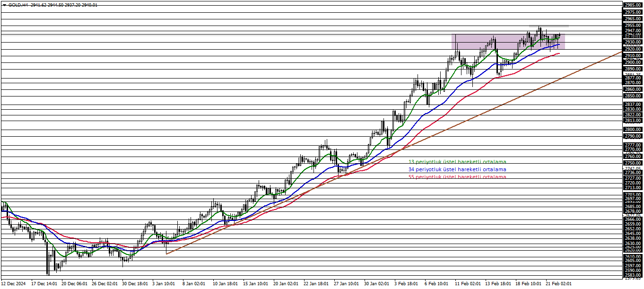The image size is (644, 289).
Task: Click the 2813.00 price level label
Action: click(x=633, y=121)
